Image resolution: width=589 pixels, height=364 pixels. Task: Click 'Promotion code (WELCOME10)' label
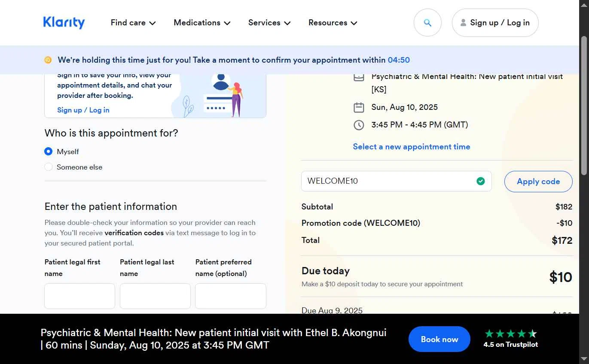click(361, 223)
